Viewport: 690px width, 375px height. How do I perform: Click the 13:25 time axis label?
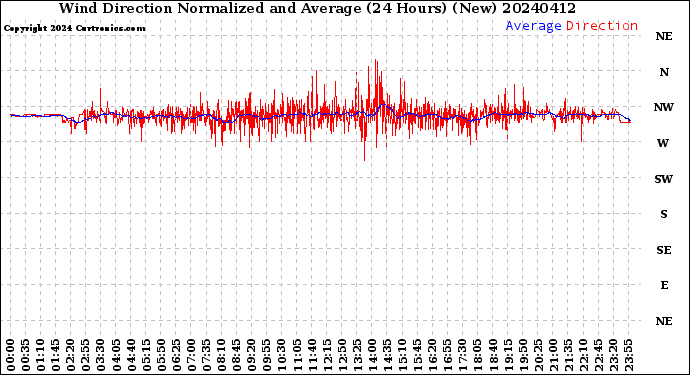tap(356, 355)
